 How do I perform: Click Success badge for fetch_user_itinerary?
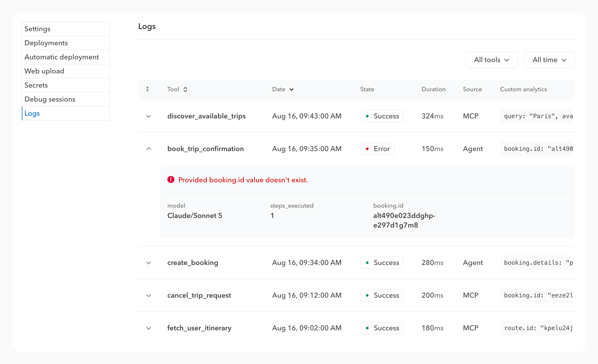pyautogui.click(x=382, y=328)
